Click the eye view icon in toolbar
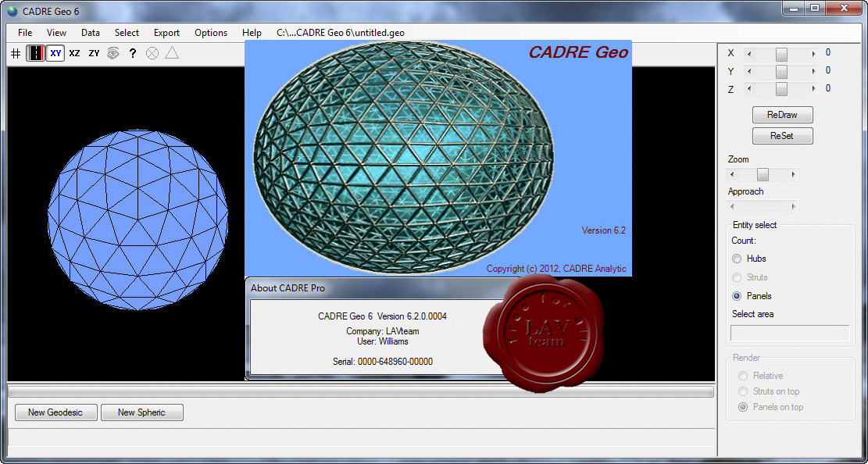This screenshot has height=464, width=868. [113, 53]
